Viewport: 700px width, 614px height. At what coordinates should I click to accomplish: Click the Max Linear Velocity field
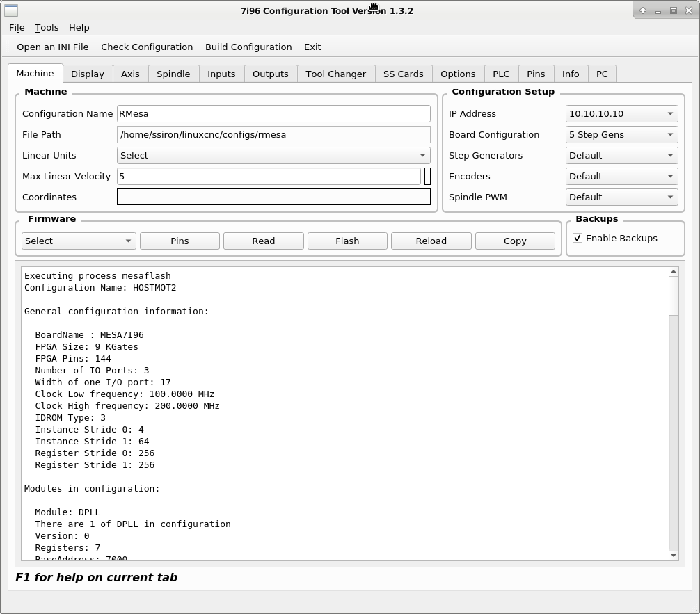click(x=269, y=176)
